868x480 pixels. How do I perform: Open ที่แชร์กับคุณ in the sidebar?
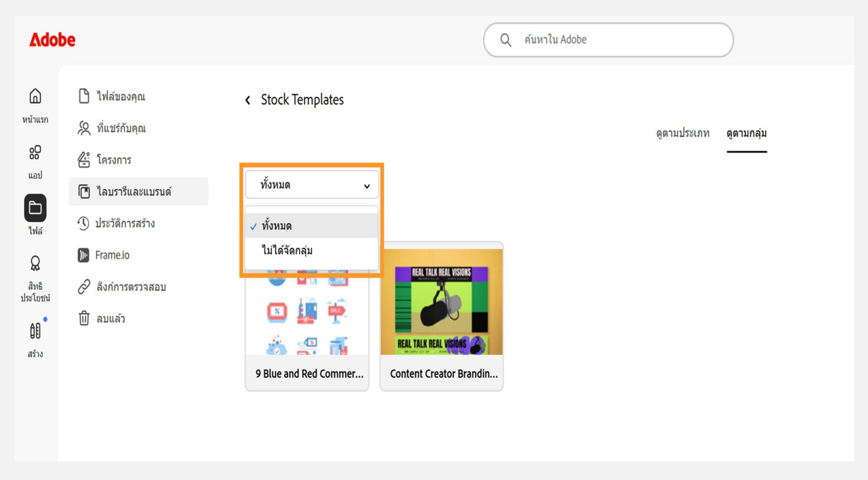point(138,128)
